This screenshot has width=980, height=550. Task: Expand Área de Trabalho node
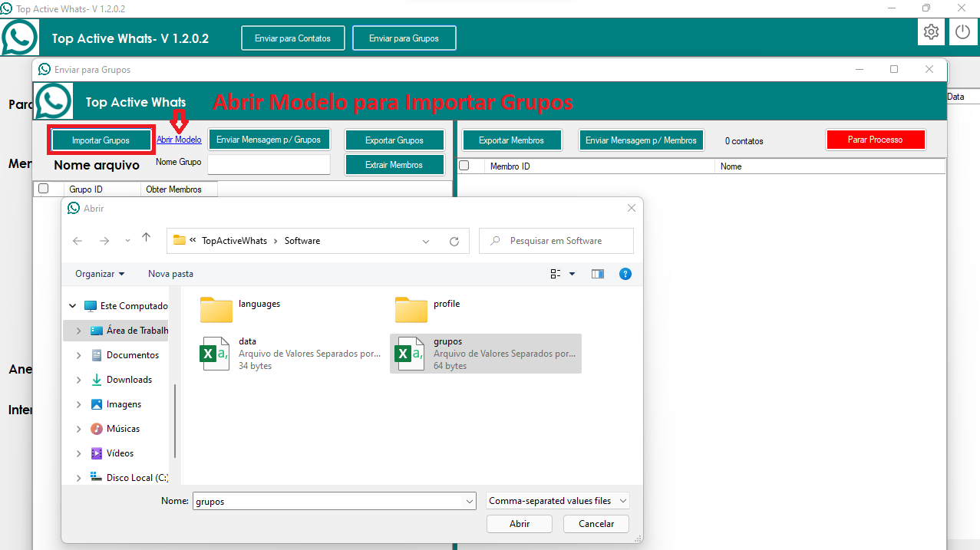tap(78, 331)
